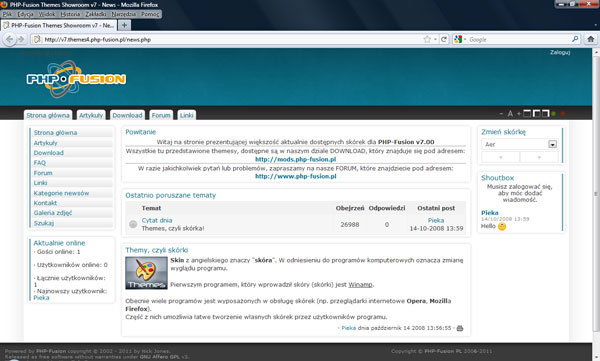Click the browser Back arrow button
Image resolution: width=600 pixels, height=361 pixels.
pyautogui.click(x=10, y=39)
